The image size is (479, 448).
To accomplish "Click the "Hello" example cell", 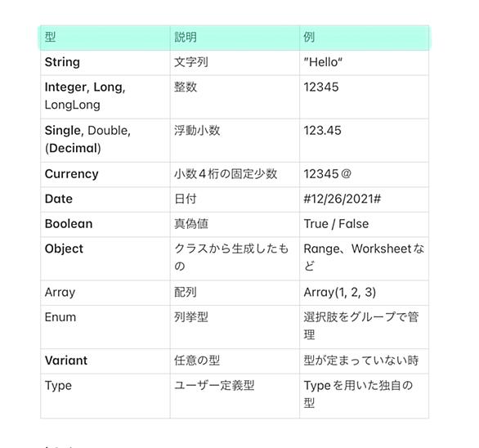I will click(364, 63).
